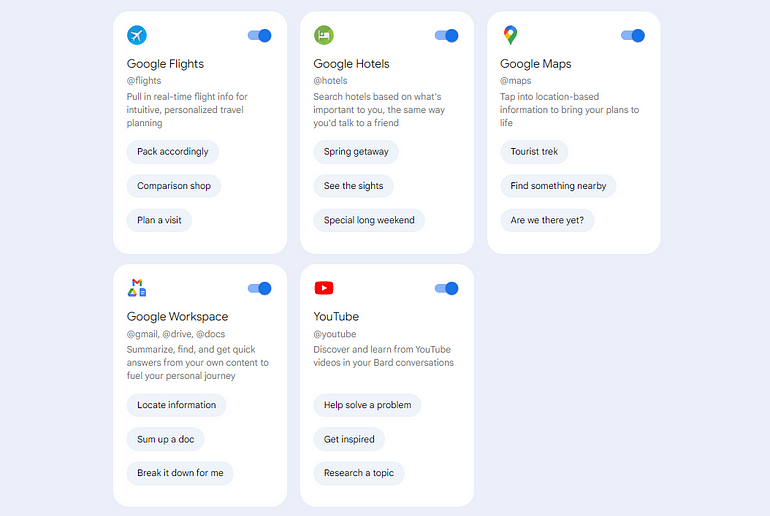
Task: Switch off the Google Maps extension
Action: pyautogui.click(x=633, y=35)
